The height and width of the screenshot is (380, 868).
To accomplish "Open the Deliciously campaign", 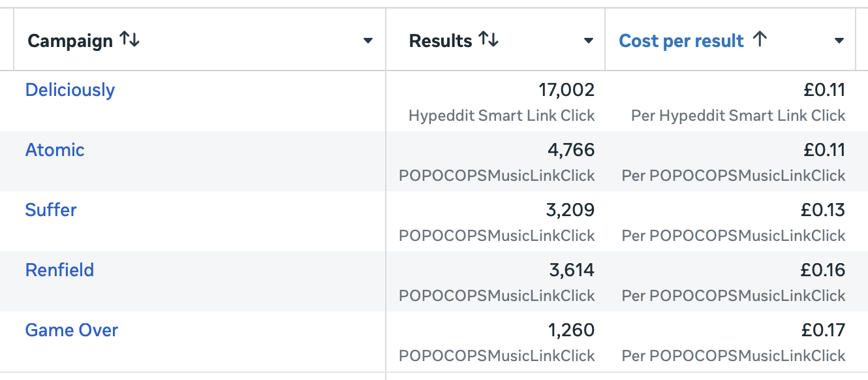I will pyautogui.click(x=70, y=89).
